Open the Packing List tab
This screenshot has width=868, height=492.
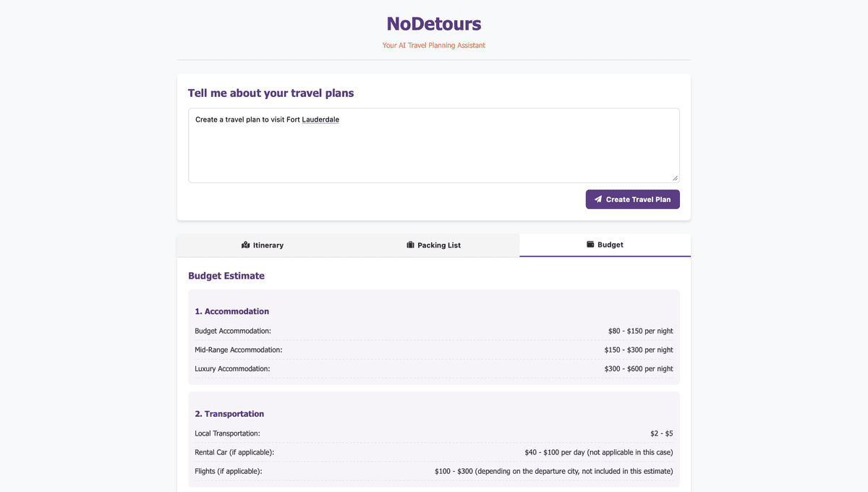[x=433, y=245]
